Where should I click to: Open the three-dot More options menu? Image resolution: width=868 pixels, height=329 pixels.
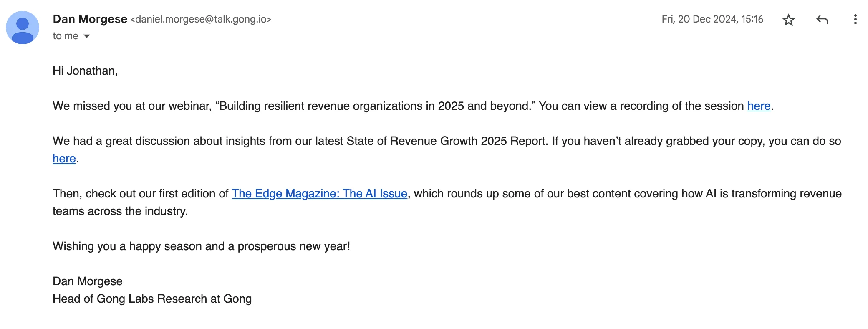pyautogui.click(x=855, y=20)
